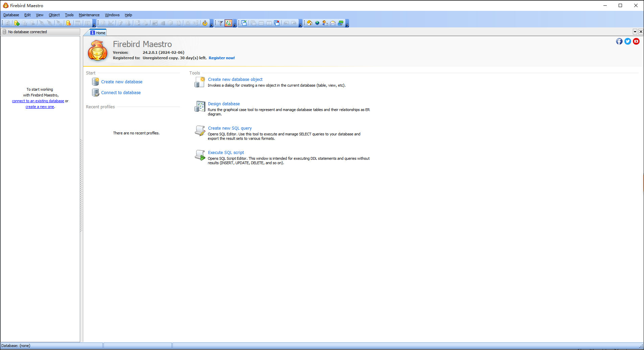Expand the database toolbar overflow arrow
Screen dimensions: 644x350
[x=94, y=24]
